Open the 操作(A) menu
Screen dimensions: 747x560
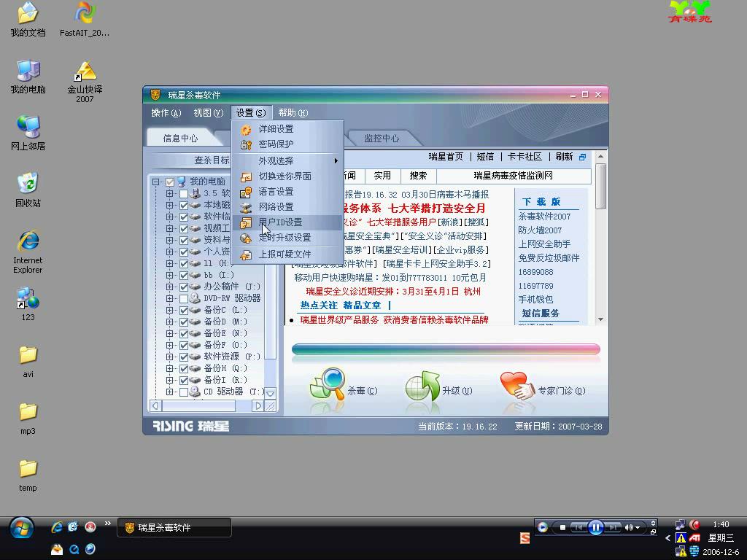coord(166,113)
